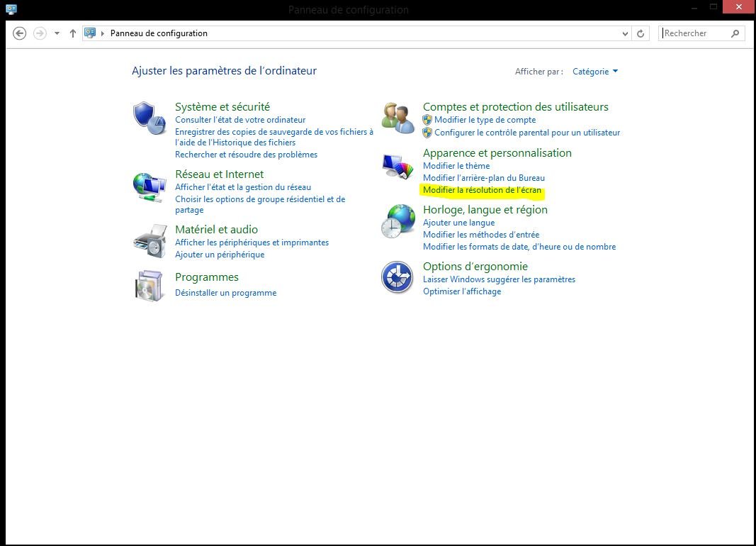Open Options d'ergonomie heading

(x=475, y=266)
